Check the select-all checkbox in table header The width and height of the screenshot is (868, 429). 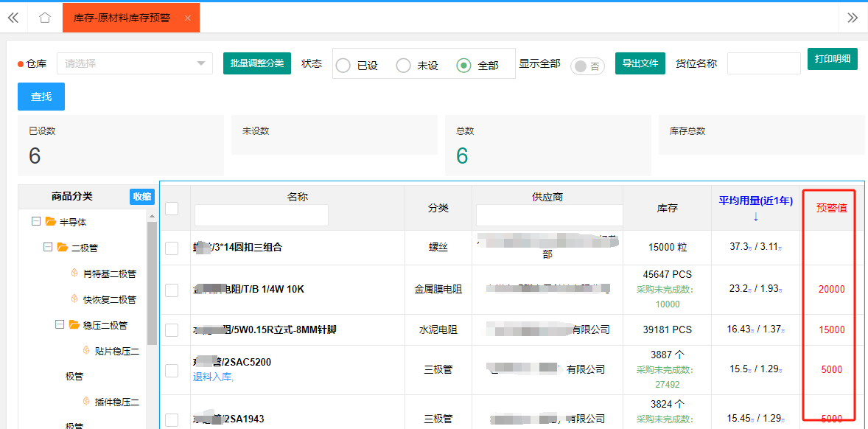(x=172, y=209)
